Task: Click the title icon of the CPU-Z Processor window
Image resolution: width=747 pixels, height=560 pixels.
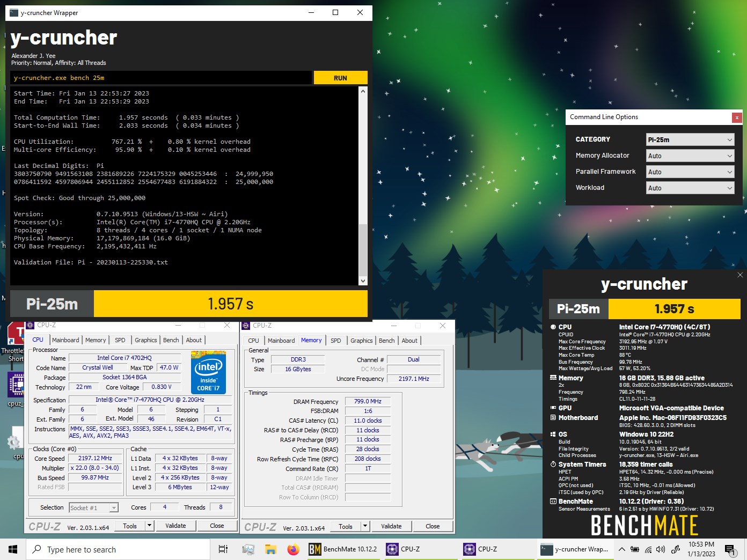Action: (x=31, y=325)
